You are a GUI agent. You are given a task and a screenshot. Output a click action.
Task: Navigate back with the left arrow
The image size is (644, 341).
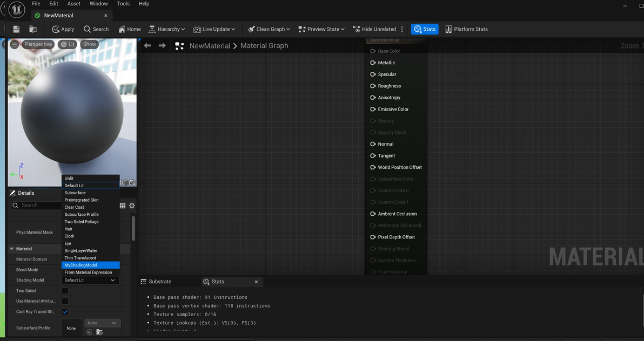pyautogui.click(x=147, y=45)
